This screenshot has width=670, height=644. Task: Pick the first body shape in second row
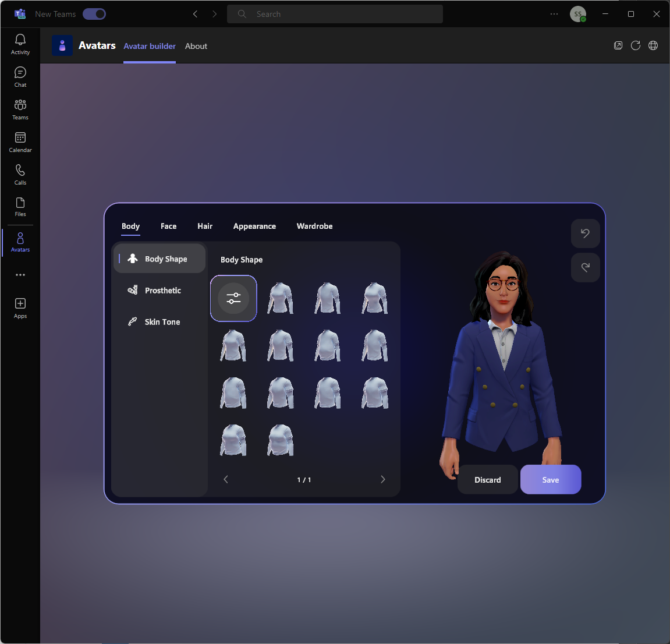click(x=233, y=345)
